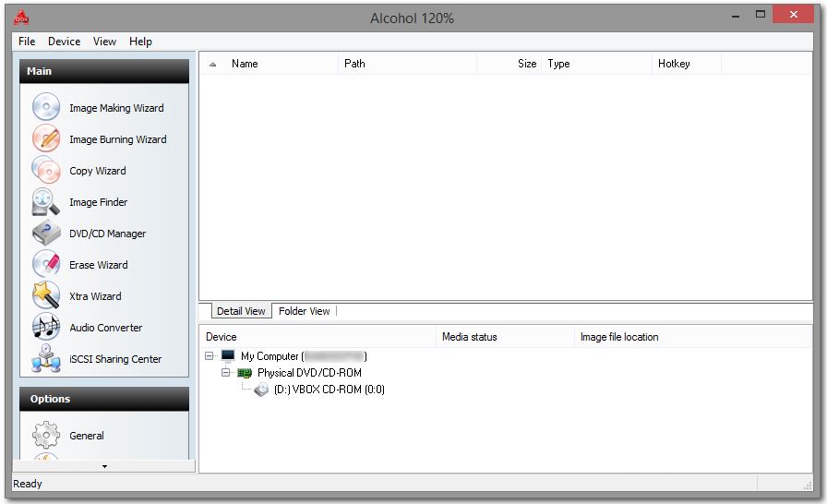Click the General options gear icon
827x504 pixels.
coord(46,436)
